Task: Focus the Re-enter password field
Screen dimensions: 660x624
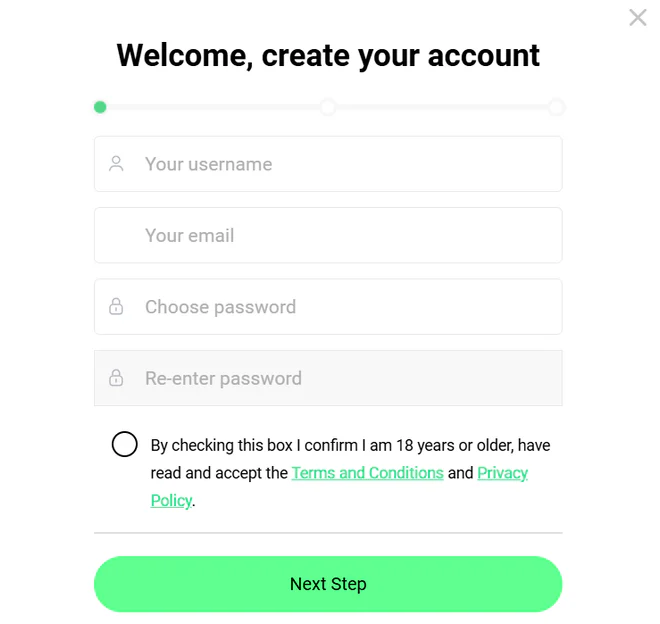Action: 328,378
